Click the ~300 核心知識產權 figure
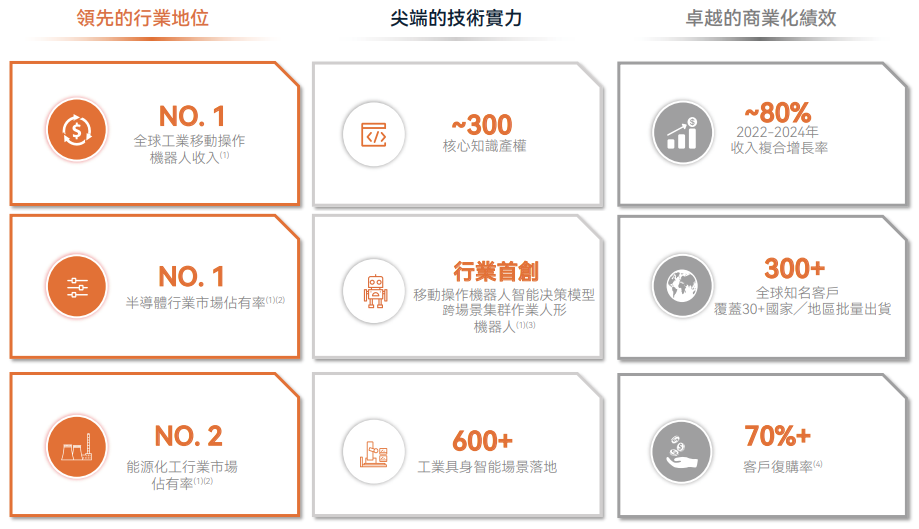Viewport: 919px width, 529px height. (484, 134)
